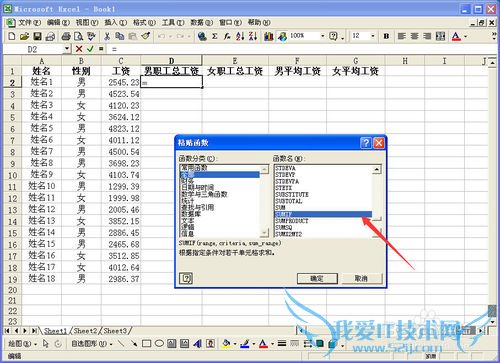Viewport: 500px width, 363px height.
Task: Open the 插入 Insert menu
Action: click(x=115, y=22)
